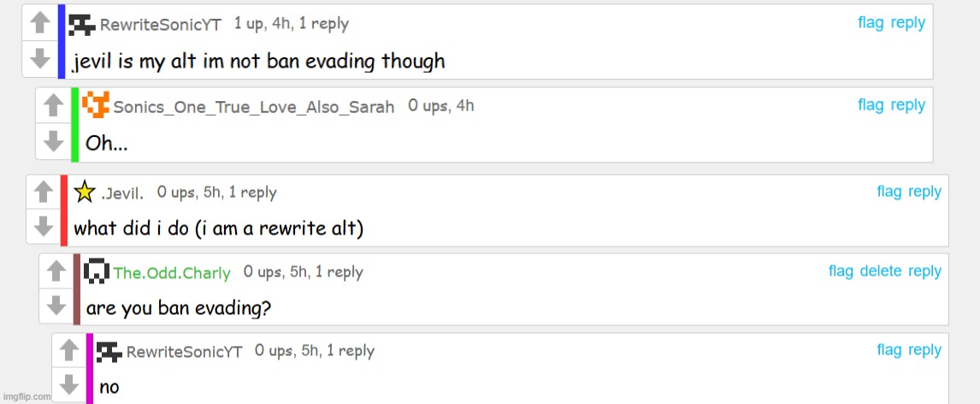Screen dimensions: 980x404
Task: Reply to .Jevil.'s comment
Action: pos(924,192)
